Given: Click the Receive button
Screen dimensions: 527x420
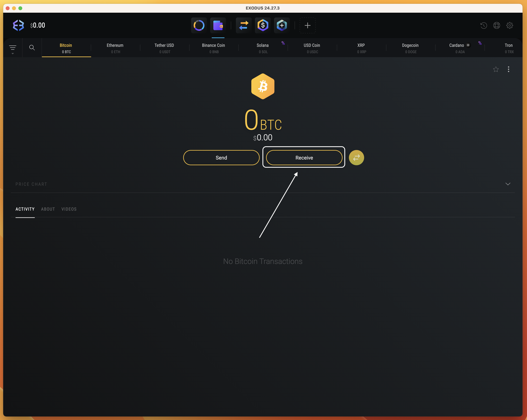Looking at the screenshot, I should coord(304,157).
